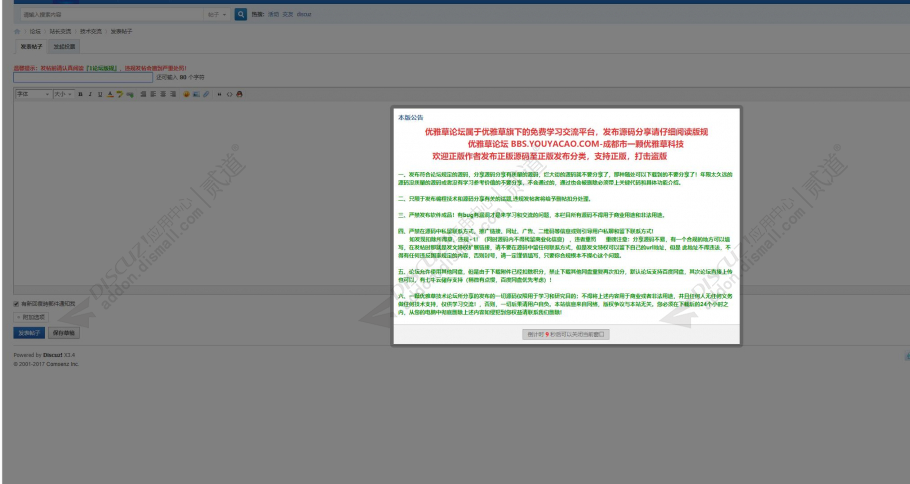The image size is (910, 484).
Task: Open the 帖子 search type dropdown
Action: pos(218,15)
